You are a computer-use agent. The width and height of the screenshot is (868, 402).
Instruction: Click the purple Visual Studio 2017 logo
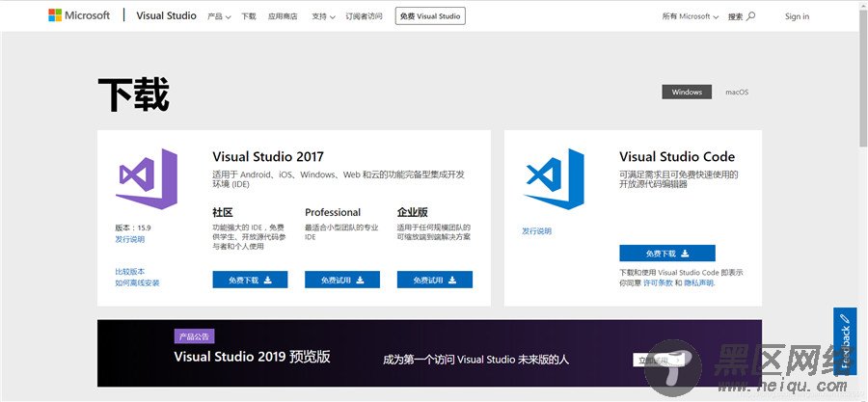click(x=147, y=178)
